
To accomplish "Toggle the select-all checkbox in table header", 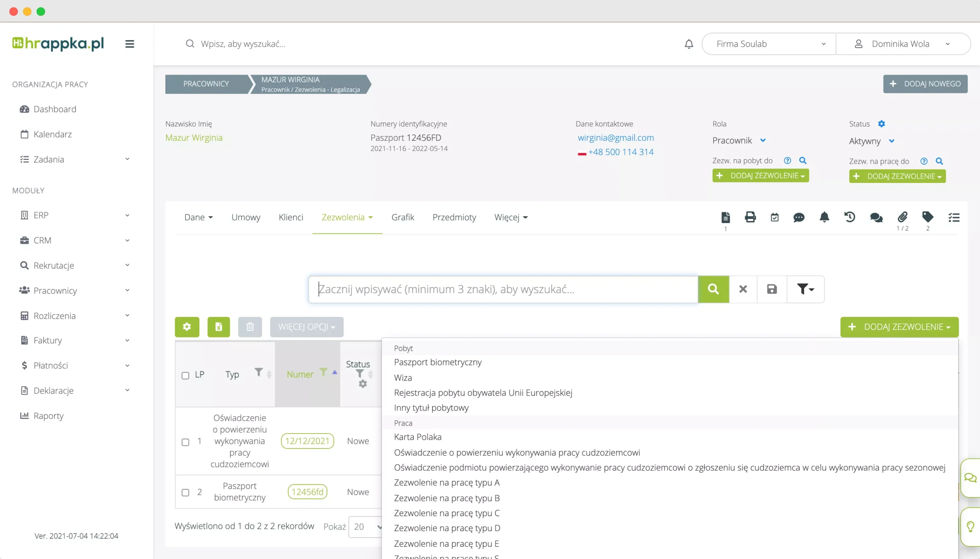I will click(186, 375).
